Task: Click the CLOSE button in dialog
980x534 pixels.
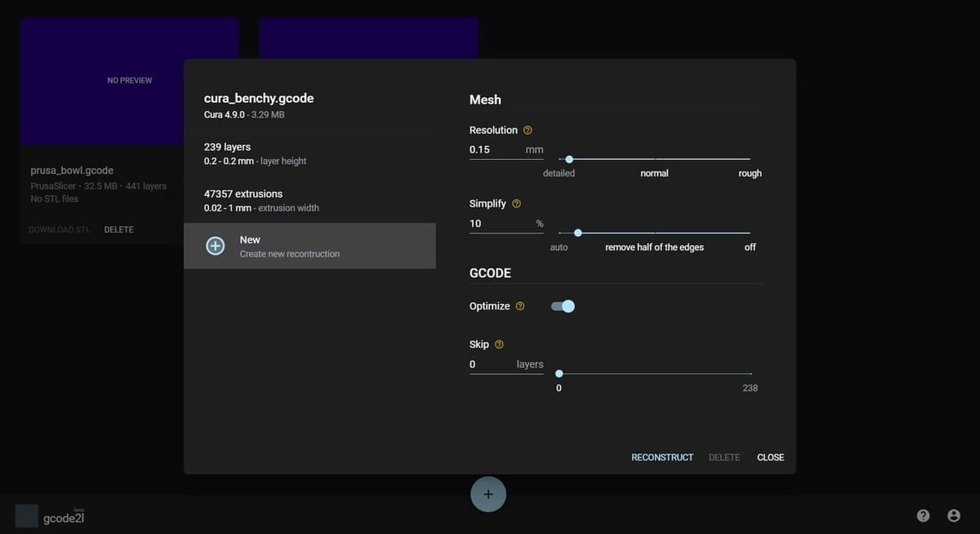Action: pyautogui.click(x=770, y=457)
